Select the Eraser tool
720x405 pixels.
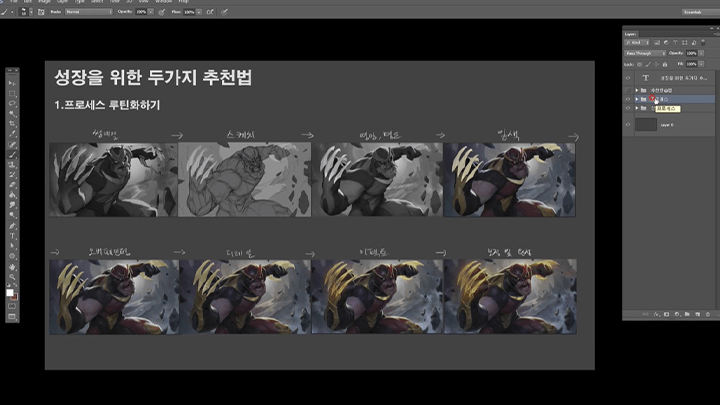(x=12, y=185)
